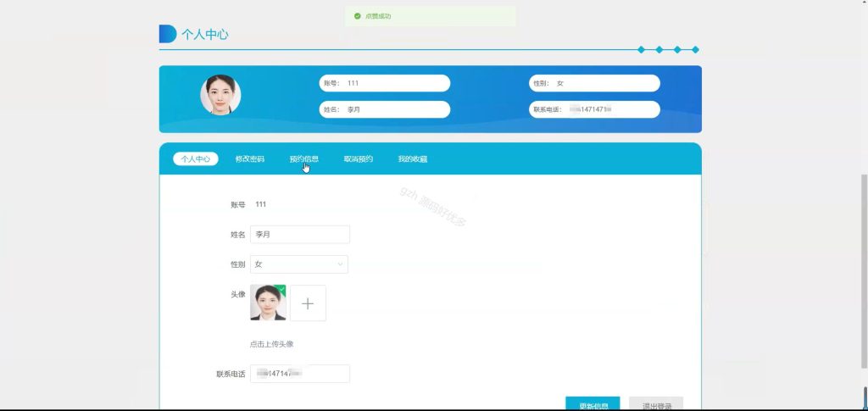Open the 我的收藏 tab

coord(413,158)
